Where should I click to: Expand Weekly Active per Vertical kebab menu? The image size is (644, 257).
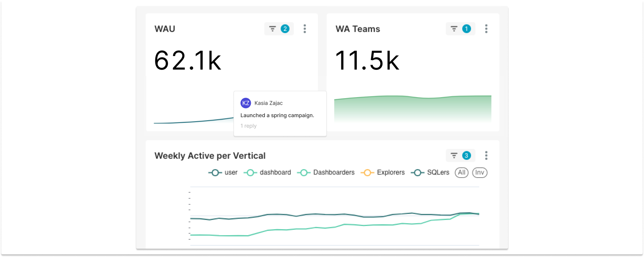point(486,156)
